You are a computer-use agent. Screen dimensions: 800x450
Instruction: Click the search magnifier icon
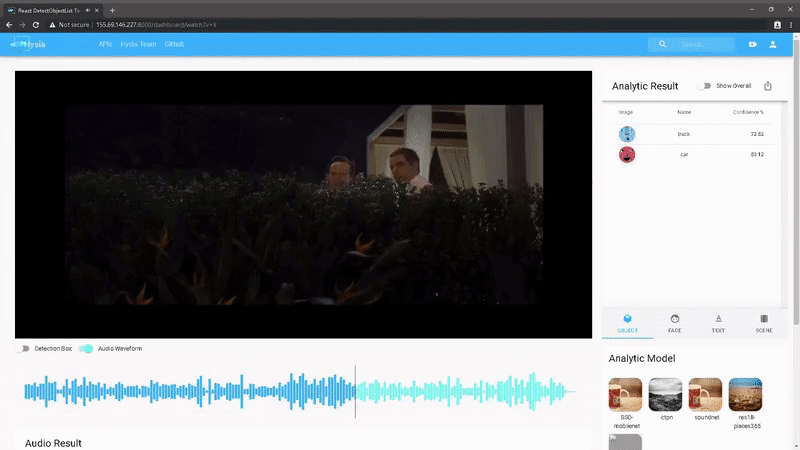(662, 44)
